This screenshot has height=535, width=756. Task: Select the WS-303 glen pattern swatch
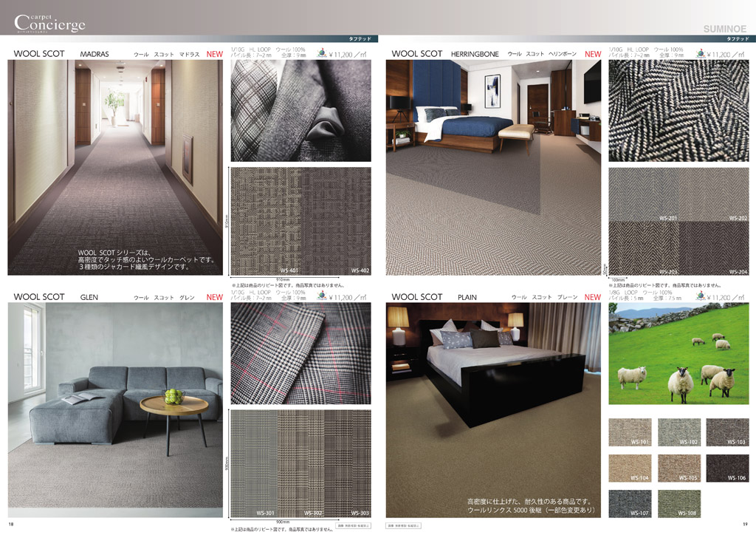[x=348, y=463]
